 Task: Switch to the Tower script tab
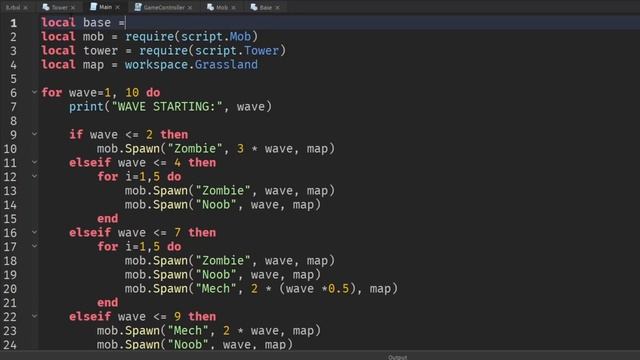pos(59,7)
